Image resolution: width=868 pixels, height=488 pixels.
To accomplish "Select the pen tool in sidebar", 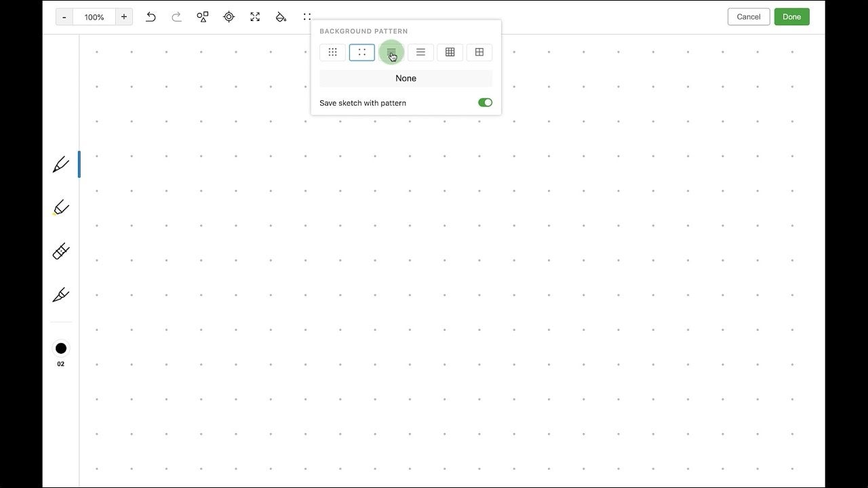I will pos(61,164).
